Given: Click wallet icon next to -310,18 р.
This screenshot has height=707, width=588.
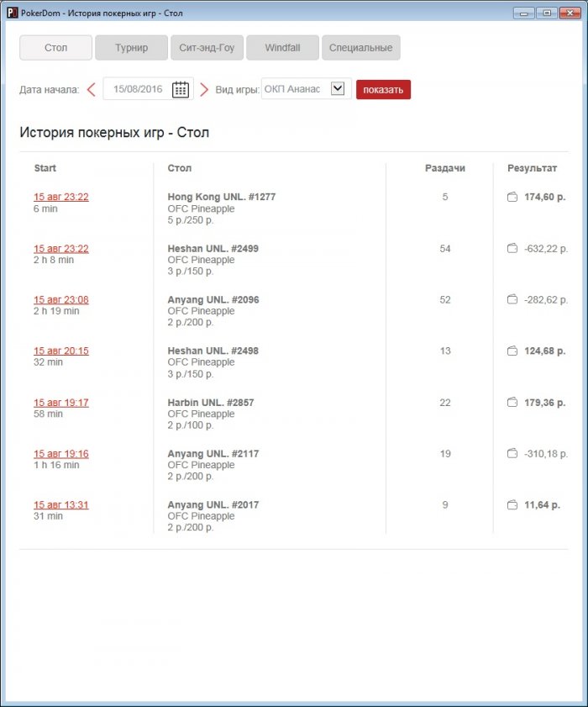Looking at the screenshot, I should tap(512, 453).
